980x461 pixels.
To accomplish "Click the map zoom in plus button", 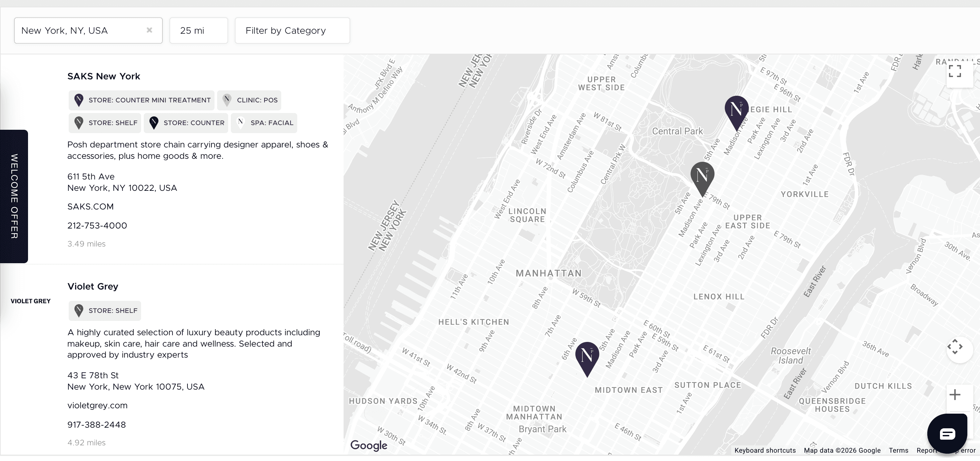I will click(x=955, y=395).
